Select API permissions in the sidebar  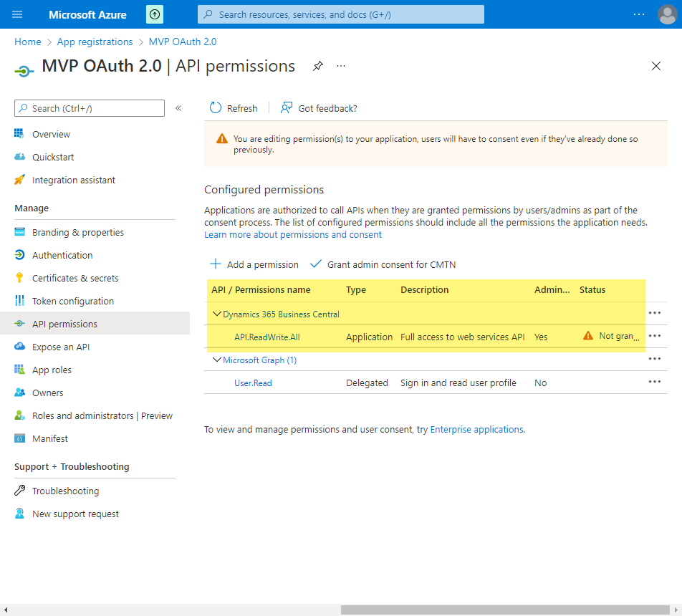tap(95, 324)
